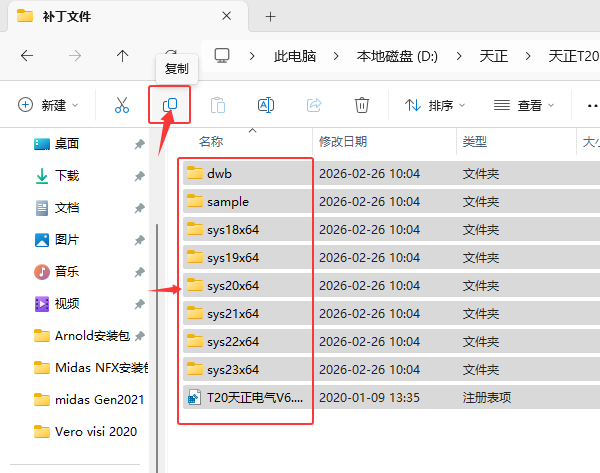Click 天正 breadcrumb

[x=494, y=56]
